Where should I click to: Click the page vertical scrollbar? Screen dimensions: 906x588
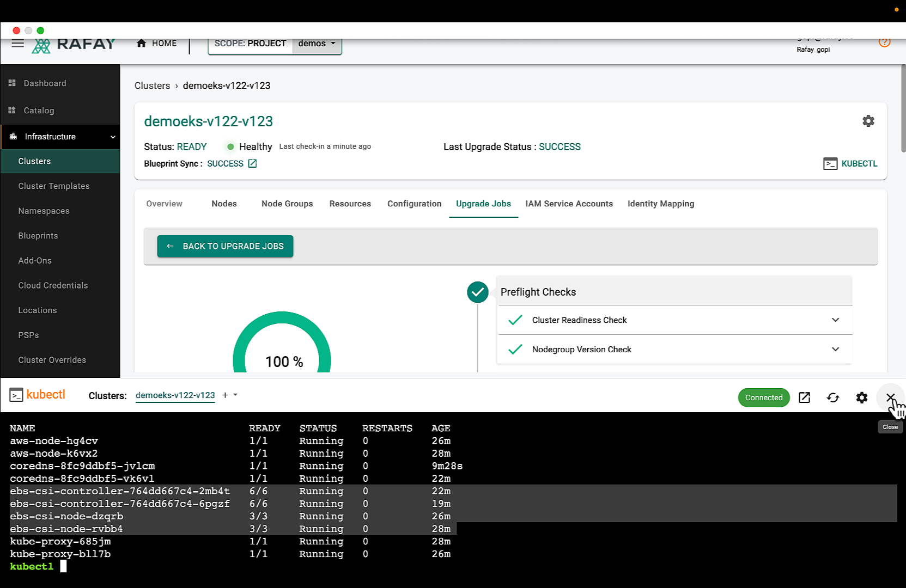[903, 109]
